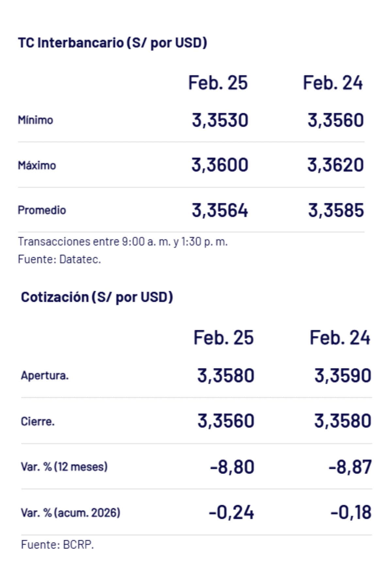Select the 12-month variation value -8,87
Viewport: 392px width, 572px height.
tap(350, 467)
